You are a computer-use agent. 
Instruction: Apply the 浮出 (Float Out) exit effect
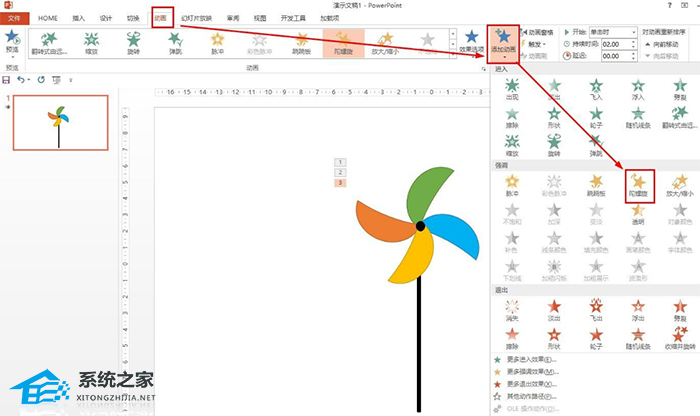pos(638,311)
